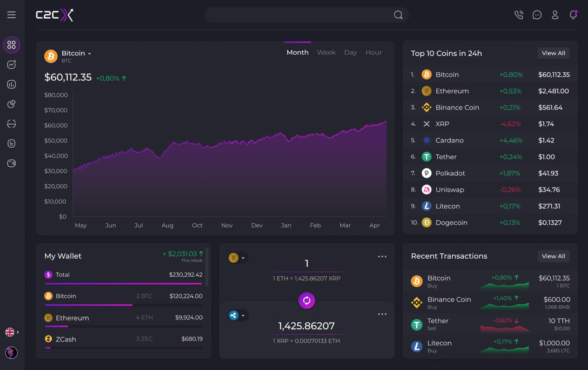Image resolution: width=588 pixels, height=370 pixels.
Task: Click the purple ETH-to-XRP swap icon
Action: pos(307,301)
